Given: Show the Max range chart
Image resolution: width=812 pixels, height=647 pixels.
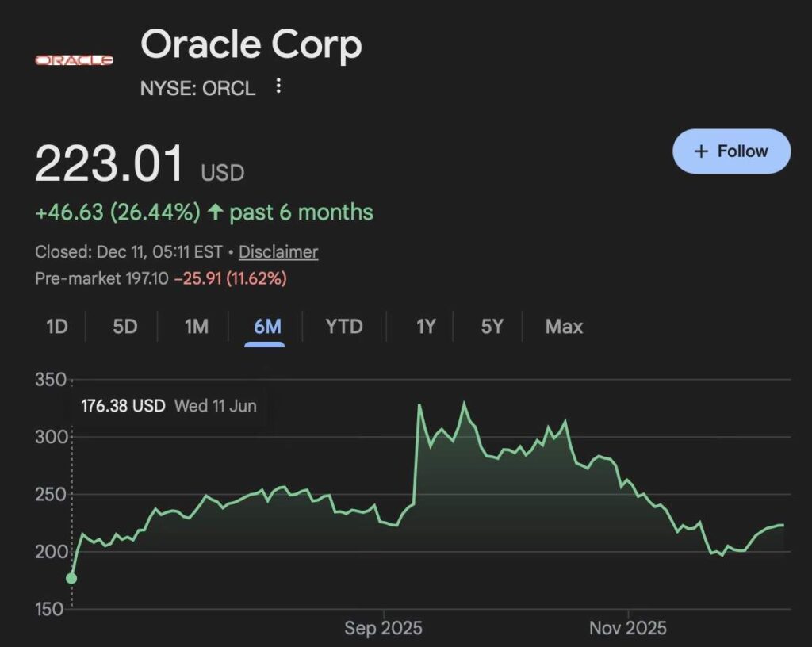Looking at the screenshot, I should (564, 327).
